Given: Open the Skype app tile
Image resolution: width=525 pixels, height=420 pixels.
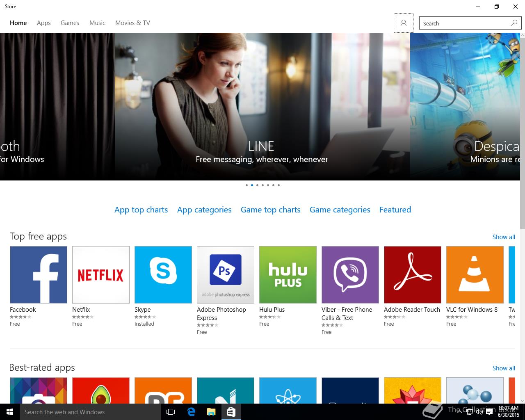Looking at the screenshot, I should [x=163, y=275].
